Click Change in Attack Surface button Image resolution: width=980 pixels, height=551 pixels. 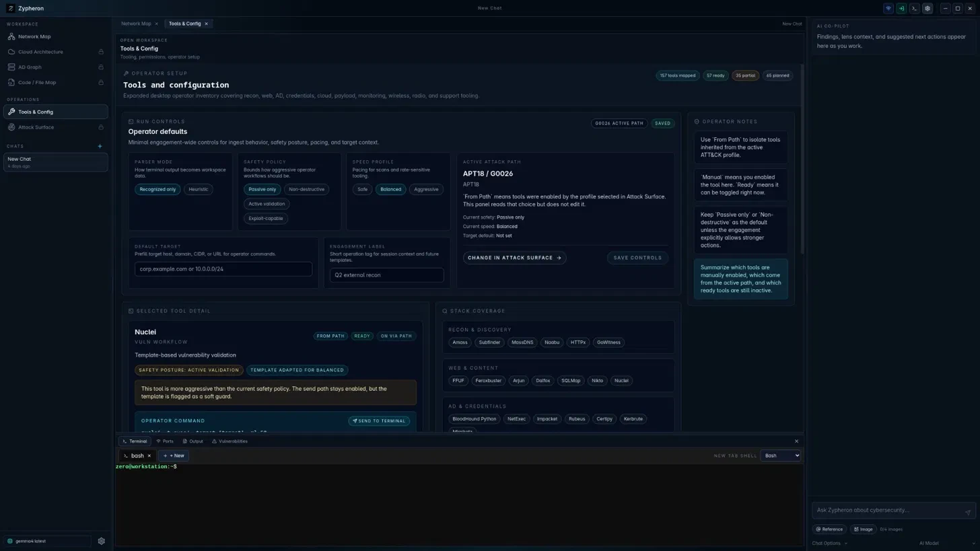[x=515, y=258]
